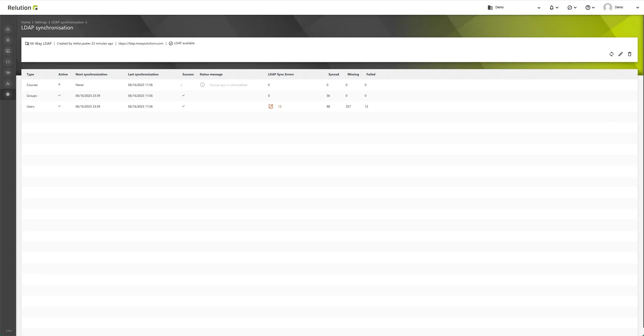Sort by Failed column header

(371, 74)
